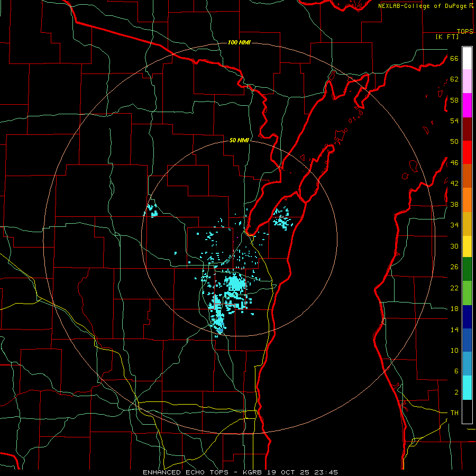Click the orange 42 kft legend color

(467, 200)
